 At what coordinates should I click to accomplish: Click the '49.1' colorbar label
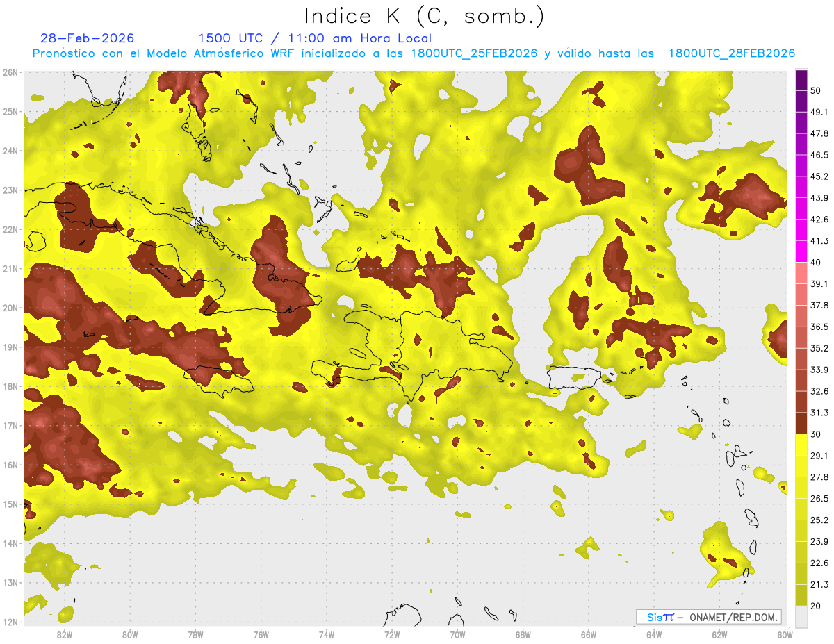[819, 112]
